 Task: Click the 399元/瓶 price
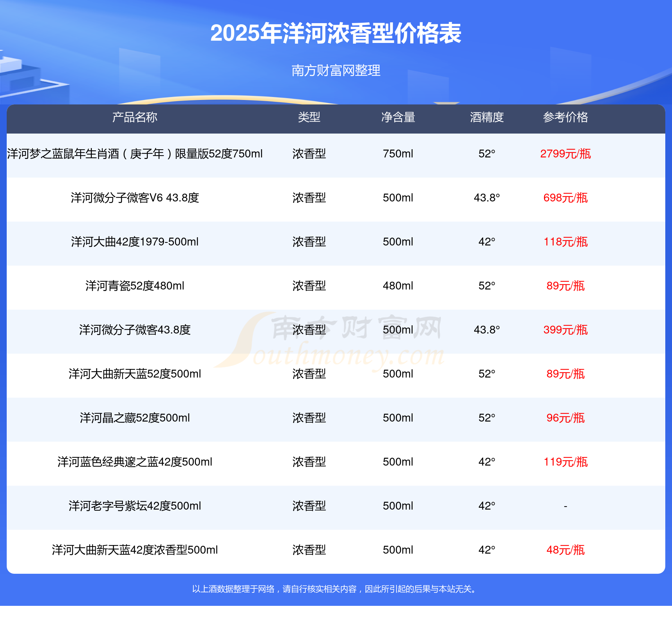566,330
